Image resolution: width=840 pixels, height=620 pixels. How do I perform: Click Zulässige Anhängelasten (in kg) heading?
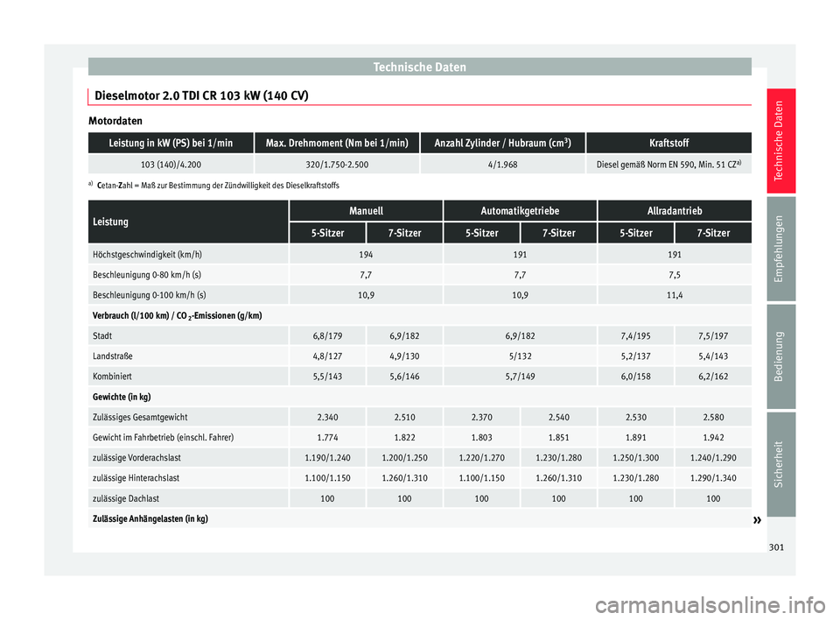[150, 519]
